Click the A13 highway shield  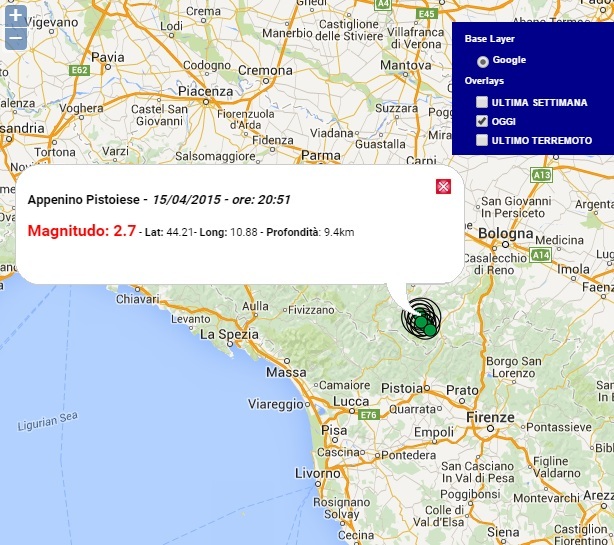[x=542, y=175]
